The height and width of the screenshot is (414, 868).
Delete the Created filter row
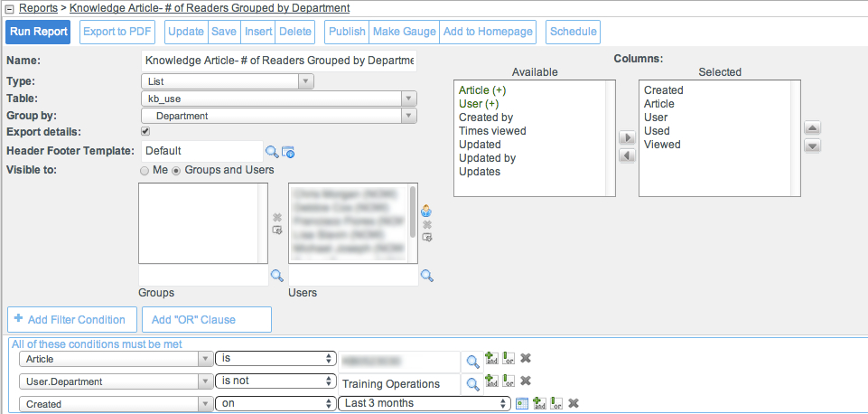click(574, 403)
